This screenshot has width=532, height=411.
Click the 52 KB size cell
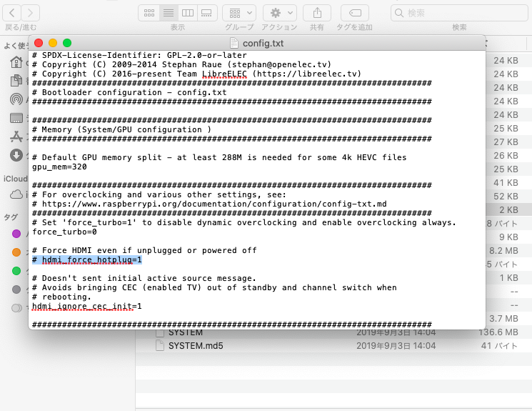(506, 197)
